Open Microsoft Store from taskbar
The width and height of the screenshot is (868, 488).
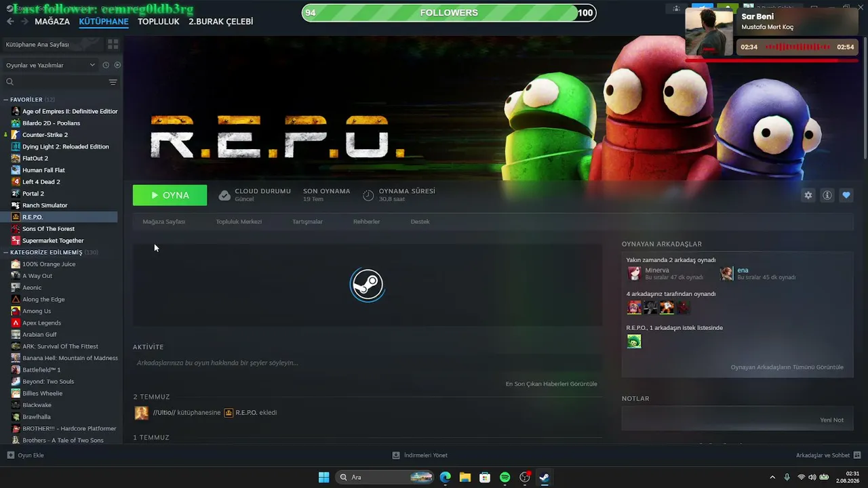(485, 477)
